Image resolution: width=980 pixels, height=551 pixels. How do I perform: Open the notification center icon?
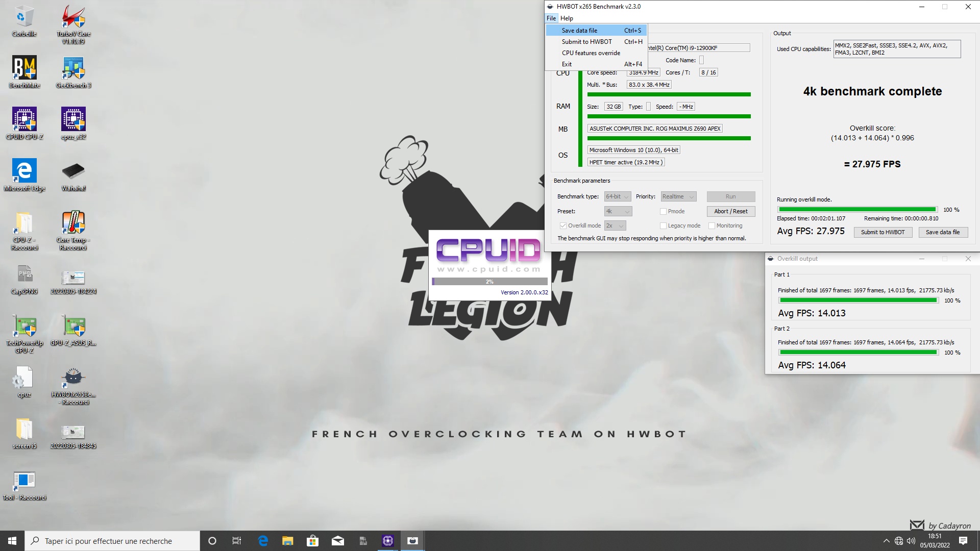coord(963,541)
